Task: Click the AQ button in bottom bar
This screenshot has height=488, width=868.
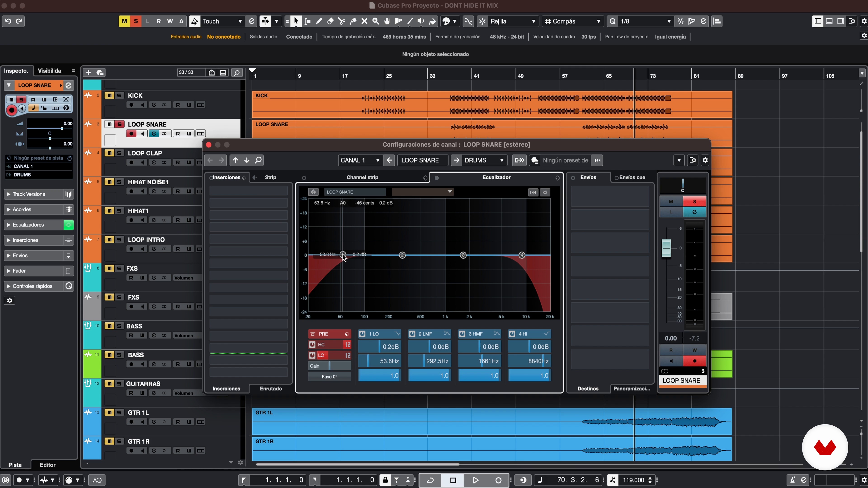Action: click(97, 480)
